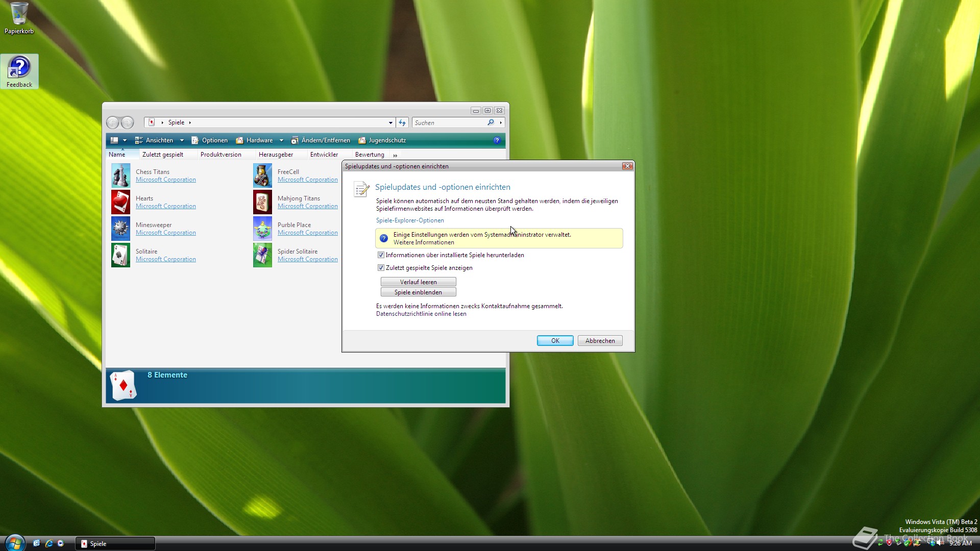The image size is (980, 551).
Task: Expand the breadcrumb arrow after Spiele
Action: tap(190, 122)
